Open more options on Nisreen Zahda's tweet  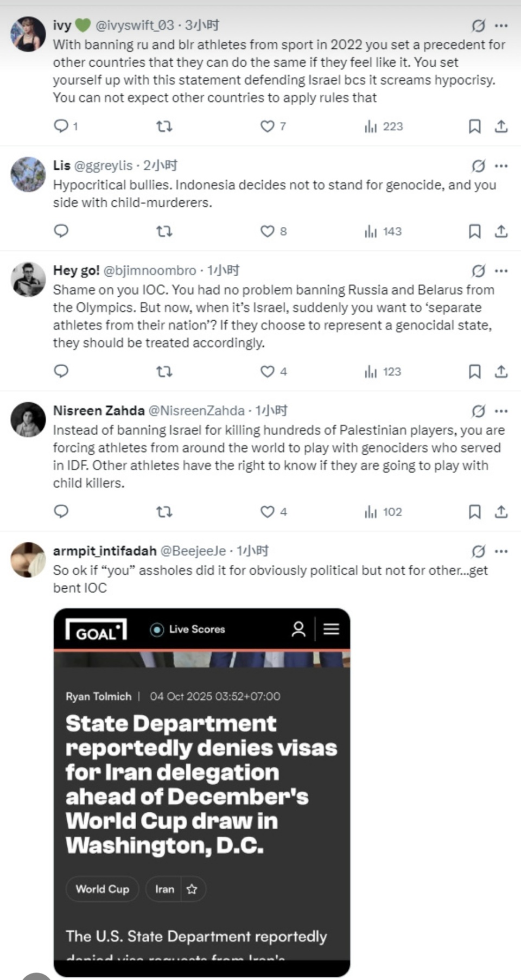point(501,411)
